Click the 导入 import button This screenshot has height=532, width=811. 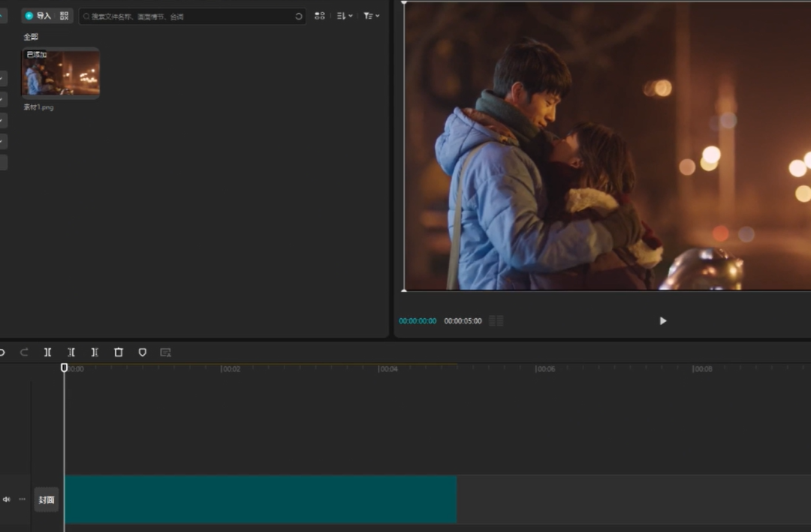[38, 16]
